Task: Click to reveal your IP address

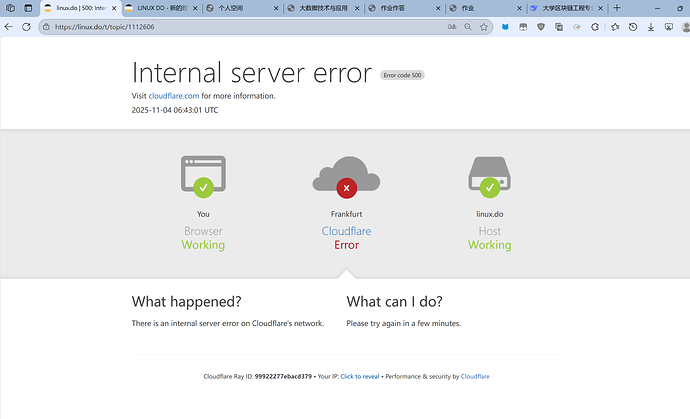Action: click(x=360, y=376)
